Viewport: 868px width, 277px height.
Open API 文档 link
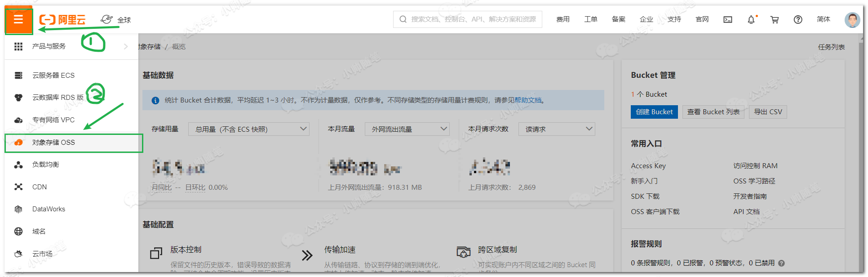click(746, 212)
